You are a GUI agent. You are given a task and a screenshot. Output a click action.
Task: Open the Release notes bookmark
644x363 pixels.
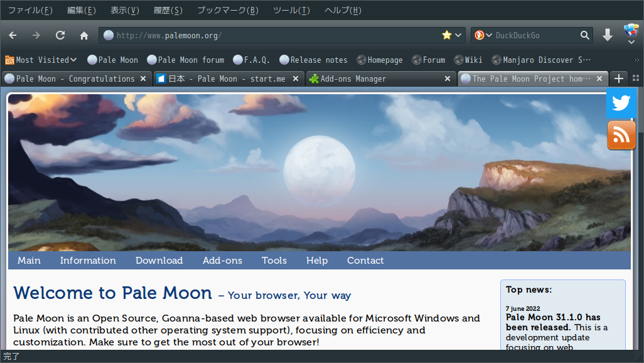click(313, 60)
